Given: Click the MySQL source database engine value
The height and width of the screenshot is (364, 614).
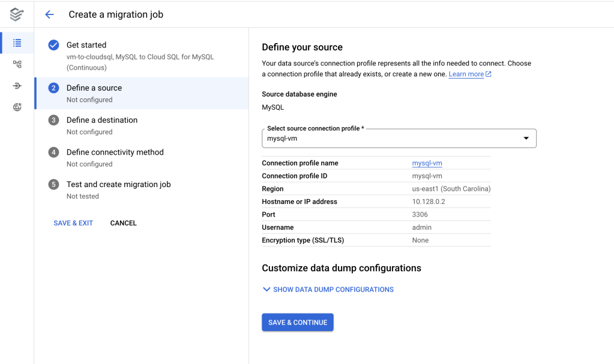Looking at the screenshot, I should tap(273, 107).
